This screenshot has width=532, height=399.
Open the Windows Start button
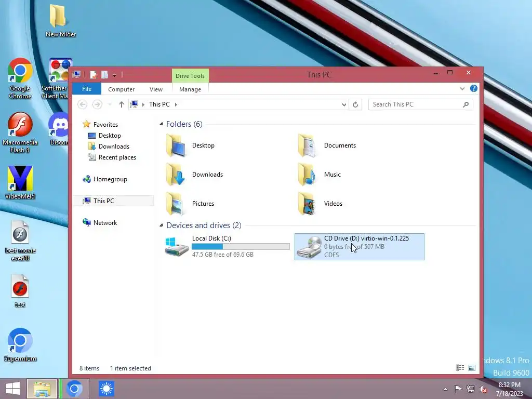(x=13, y=389)
